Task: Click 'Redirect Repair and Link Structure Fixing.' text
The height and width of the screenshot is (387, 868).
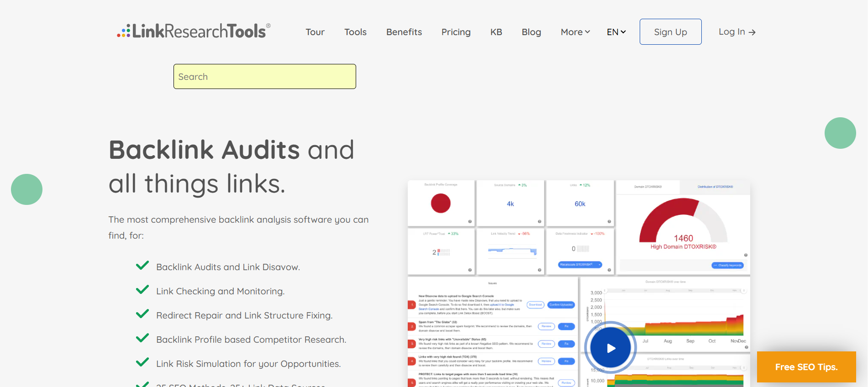Action: pyautogui.click(x=244, y=315)
